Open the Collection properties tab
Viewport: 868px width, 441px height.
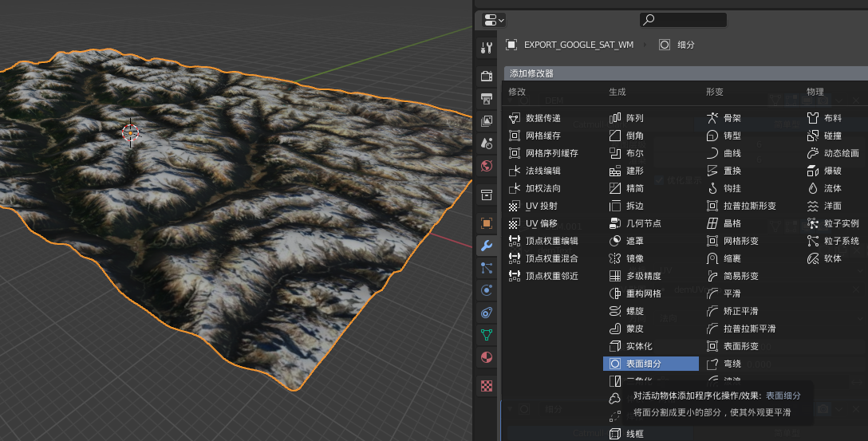487,195
